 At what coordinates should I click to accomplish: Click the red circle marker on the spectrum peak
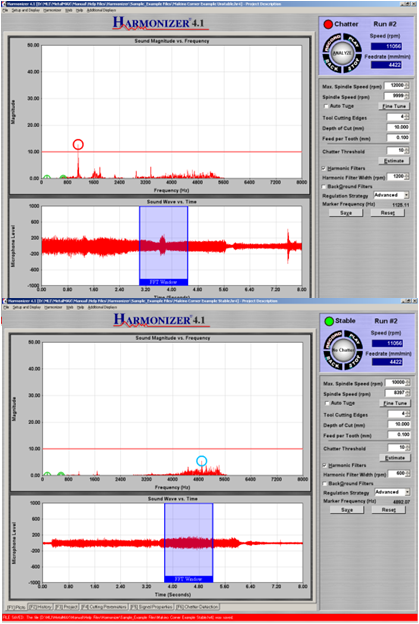[x=78, y=144]
